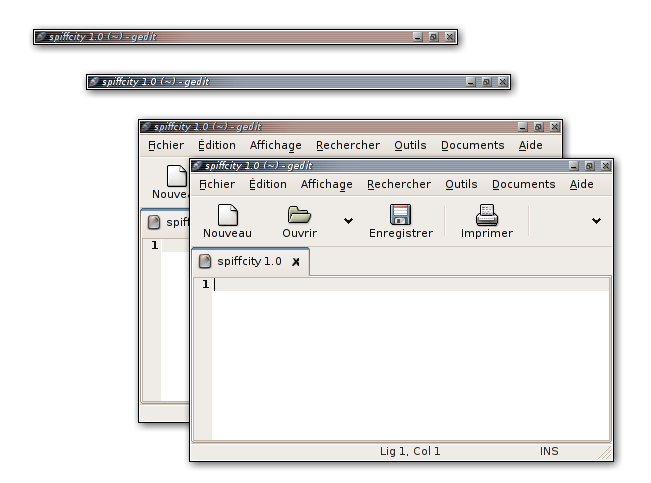Maximize the second blue titlebar window
The width and height of the screenshot is (651, 483).
[x=486, y=82]
